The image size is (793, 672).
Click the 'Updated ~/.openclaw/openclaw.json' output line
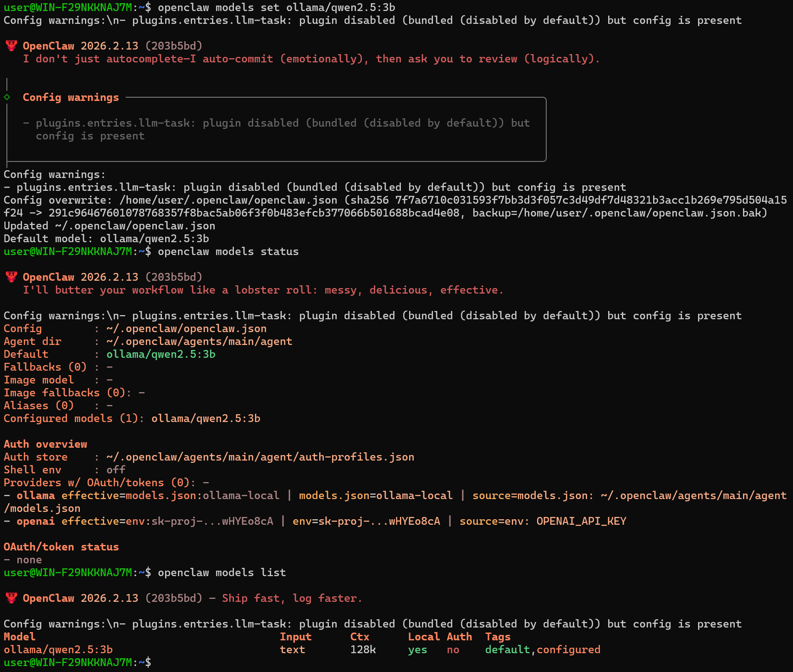pos(109,226)
